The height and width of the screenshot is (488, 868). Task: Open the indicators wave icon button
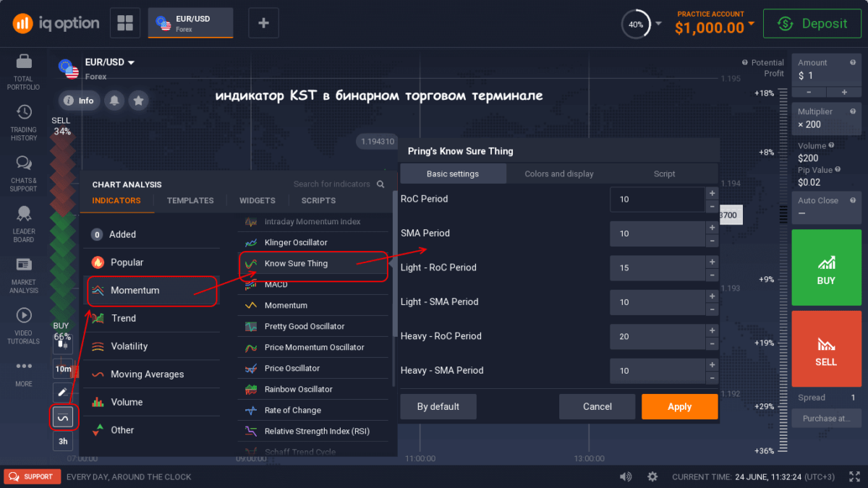(63, 417)
